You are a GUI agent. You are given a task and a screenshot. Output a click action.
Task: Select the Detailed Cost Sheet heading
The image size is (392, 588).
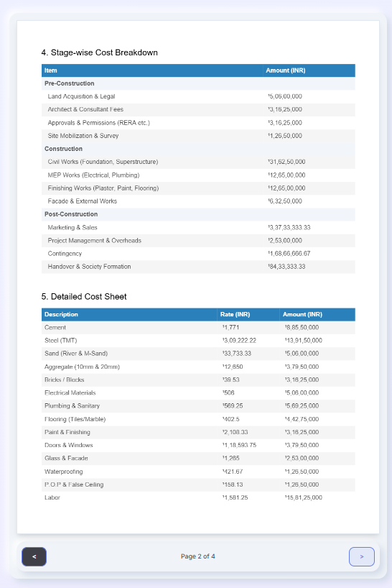84,297
